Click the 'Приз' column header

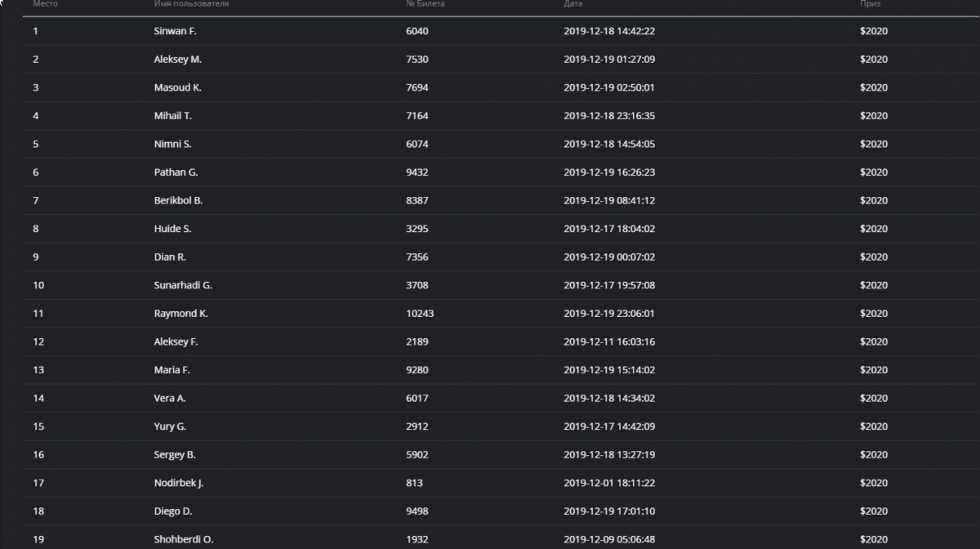click(x=870, y=4)
